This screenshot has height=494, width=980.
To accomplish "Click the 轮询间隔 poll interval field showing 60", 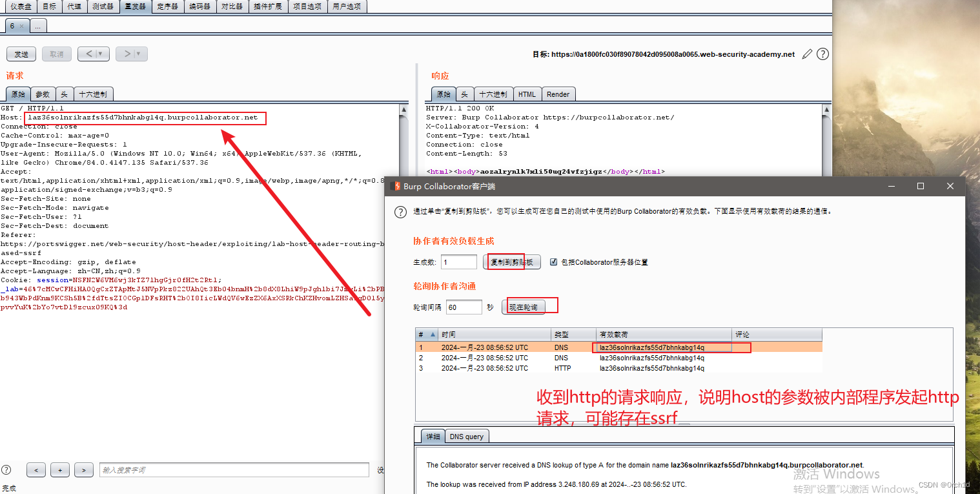I will [x=464, y=307].
